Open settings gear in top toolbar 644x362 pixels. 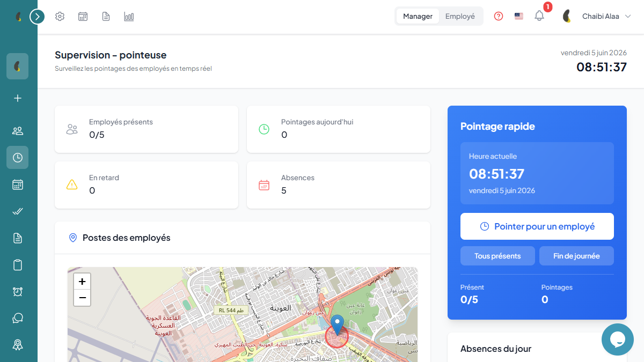[60, 17]
